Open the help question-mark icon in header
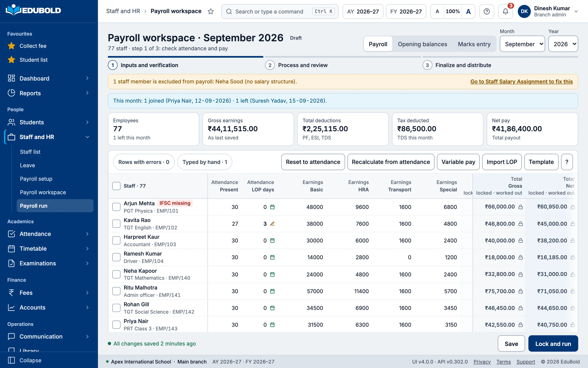 (487, 12)
